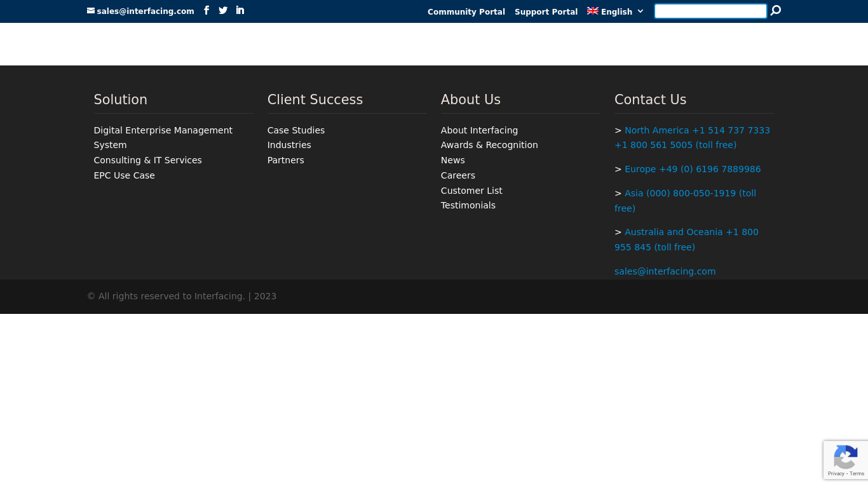Screen dimensions: 868x488
Task: Open Testimonials link
Action: (x=468, y=205)
